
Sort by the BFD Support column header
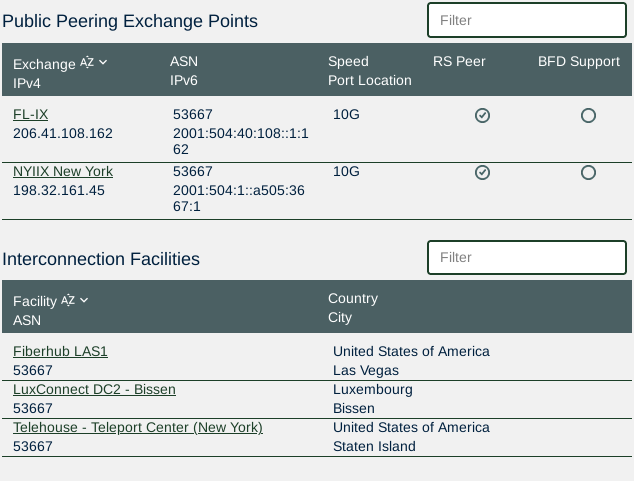(579, 62)
